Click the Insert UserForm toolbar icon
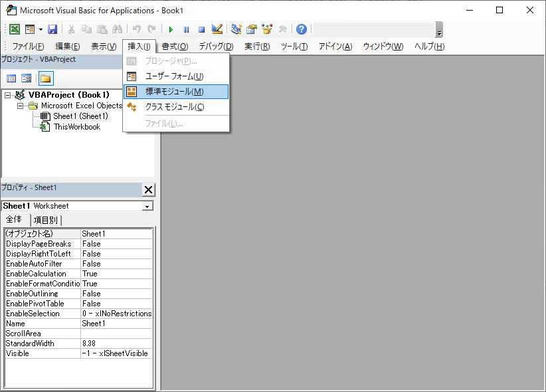 30,29
